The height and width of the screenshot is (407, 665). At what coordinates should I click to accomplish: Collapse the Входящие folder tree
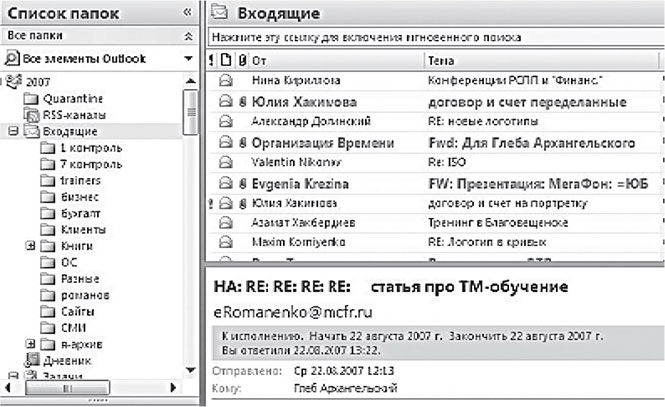(x=12, y=131)
